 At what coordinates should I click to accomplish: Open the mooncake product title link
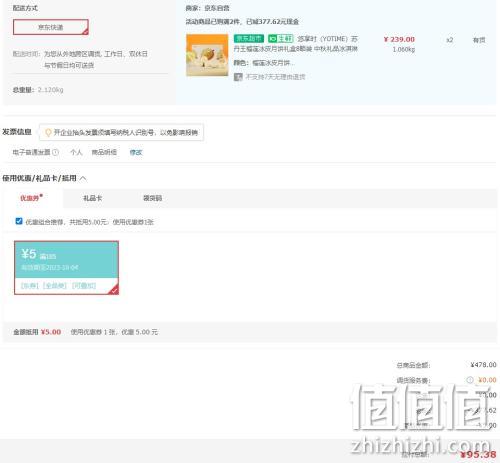click(x=295, y=44)
